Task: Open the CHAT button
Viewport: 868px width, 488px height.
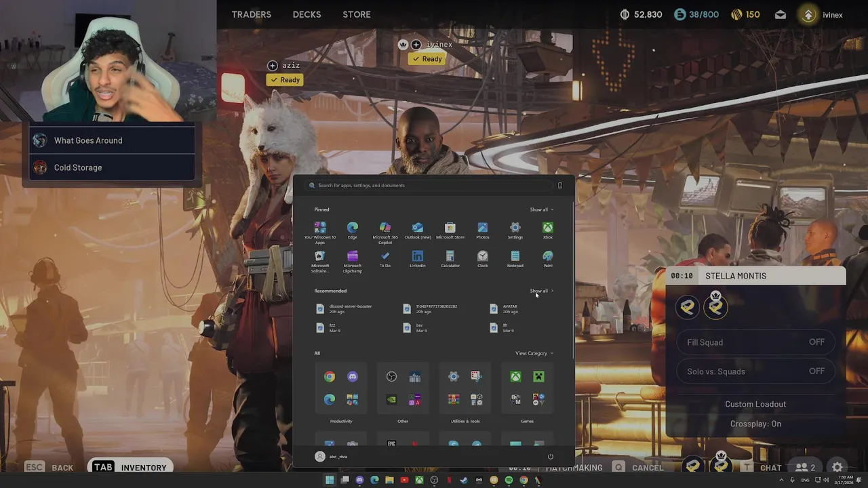Action: 762,468
